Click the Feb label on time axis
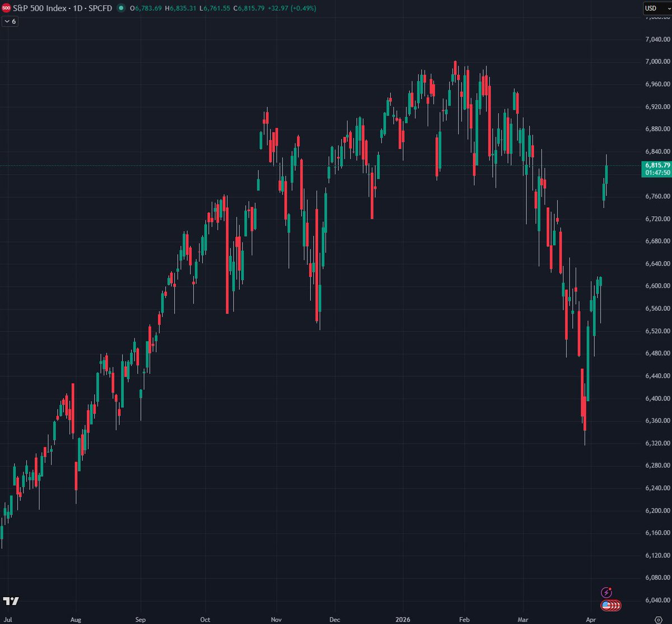The image size is (672, 624). [464, 620]
